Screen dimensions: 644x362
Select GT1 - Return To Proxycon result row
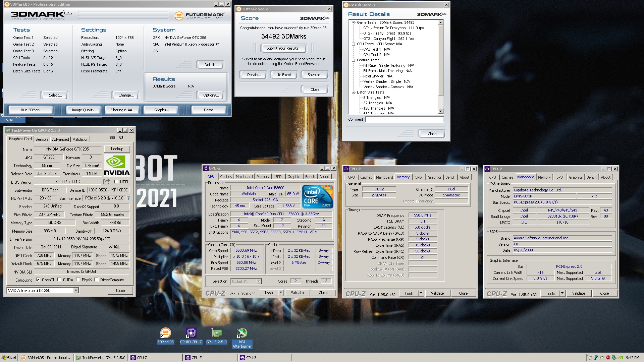click(x=393, y=28)
